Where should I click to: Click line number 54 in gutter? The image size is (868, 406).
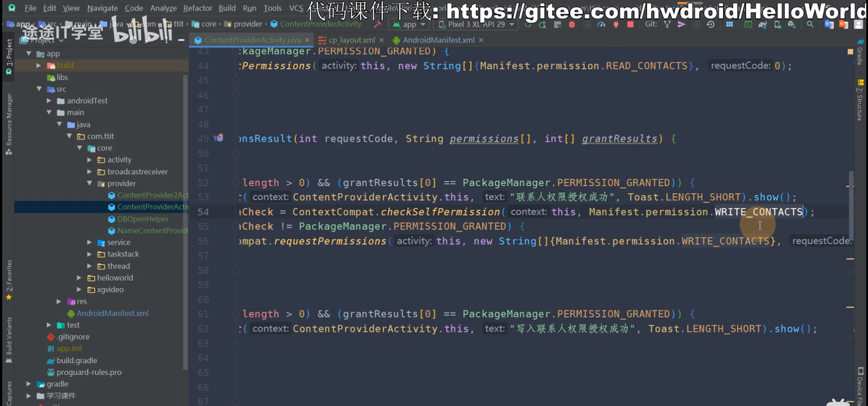(x=203, y=211)
